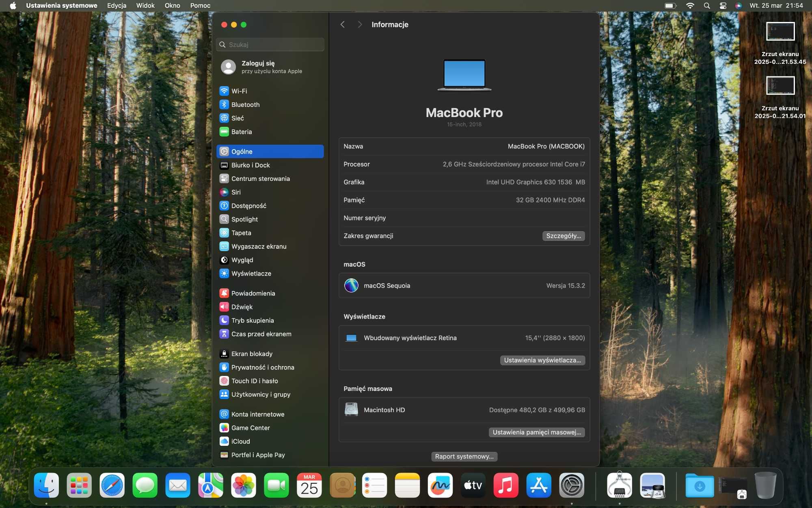Click the Raport systemowy button

464,456
